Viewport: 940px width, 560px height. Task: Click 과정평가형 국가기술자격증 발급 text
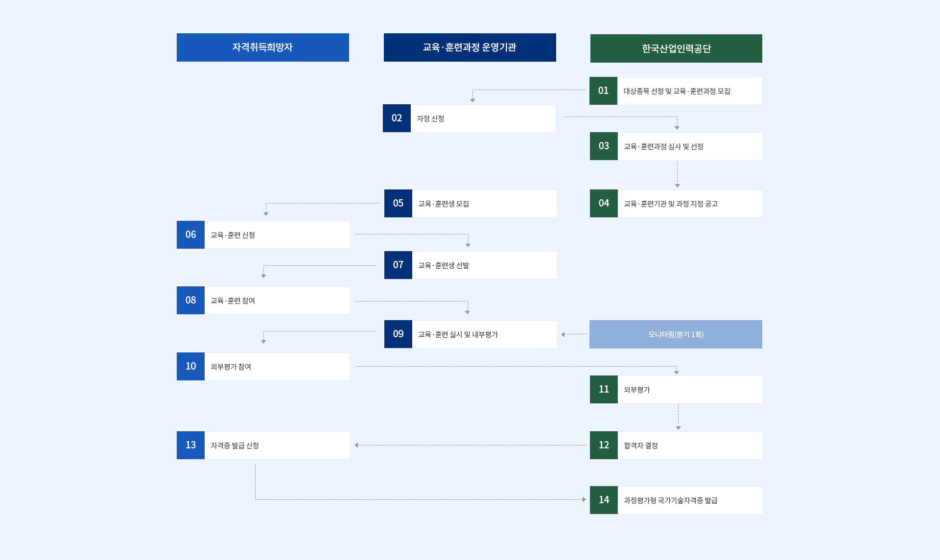click(671, 501)
